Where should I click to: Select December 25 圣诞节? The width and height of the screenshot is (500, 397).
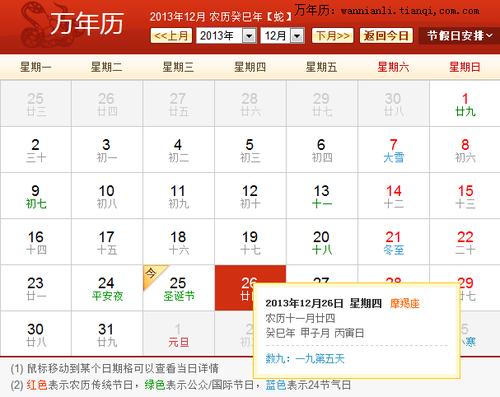point(178,288)
